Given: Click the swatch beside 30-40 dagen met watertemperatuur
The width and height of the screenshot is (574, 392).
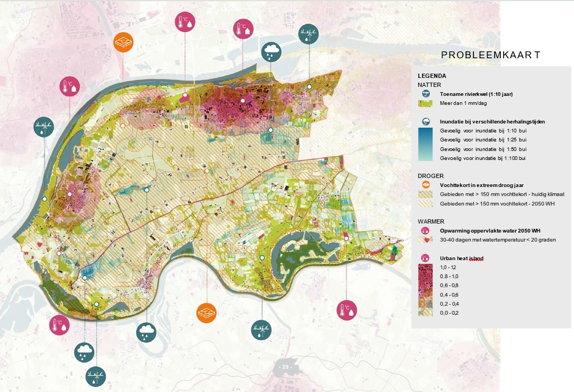Looking at the screenshot, I should coord(425,240).
